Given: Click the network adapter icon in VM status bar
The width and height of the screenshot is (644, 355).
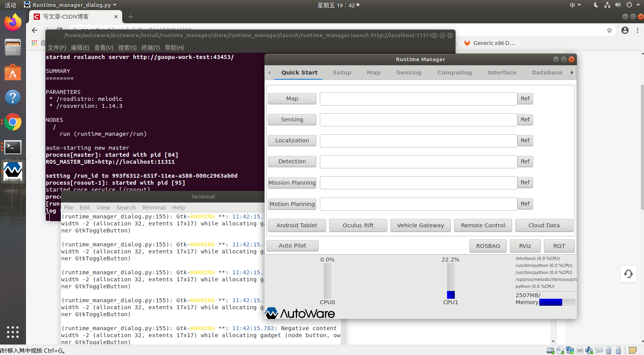Looking at the screenshot, I should tap(570, 351).
